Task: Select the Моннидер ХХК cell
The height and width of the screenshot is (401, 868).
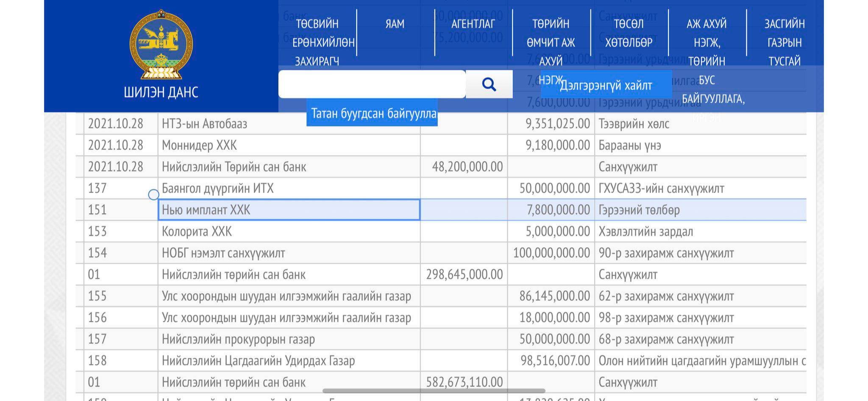Action: tap(289, 145)
